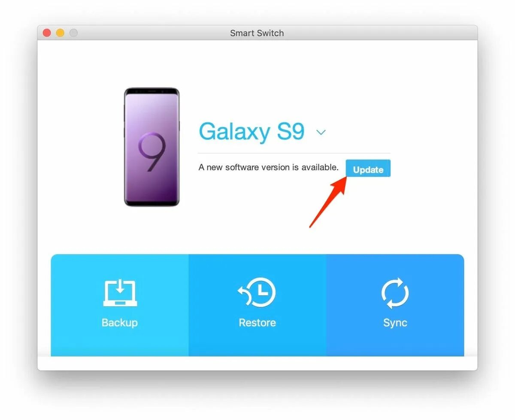Viewport: 515px width, 420px height.
Task: Select the Sync text label
Action: tap(395, 323)
